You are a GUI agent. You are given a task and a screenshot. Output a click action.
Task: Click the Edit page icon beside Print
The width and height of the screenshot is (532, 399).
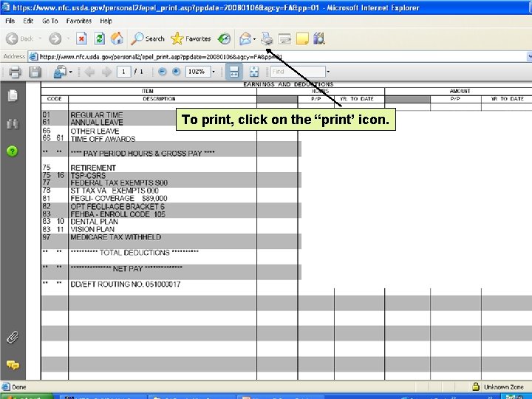coord(284,38)
